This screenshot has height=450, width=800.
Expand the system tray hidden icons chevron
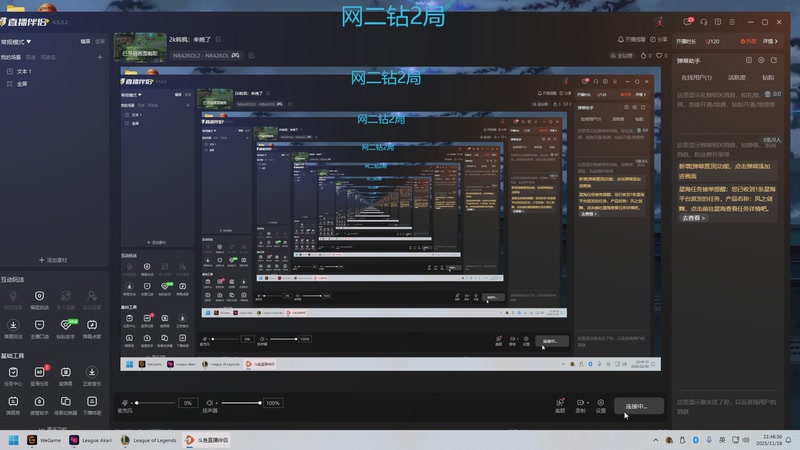click(656, 440)
